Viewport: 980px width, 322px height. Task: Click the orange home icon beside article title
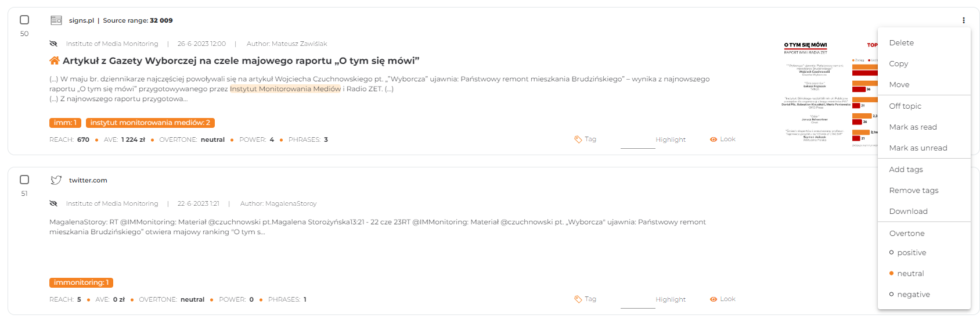click(x=55, y=60)
